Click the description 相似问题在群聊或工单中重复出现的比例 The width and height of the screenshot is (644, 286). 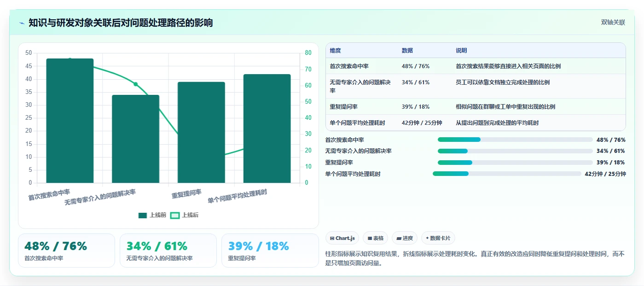(x=505, y=107)
